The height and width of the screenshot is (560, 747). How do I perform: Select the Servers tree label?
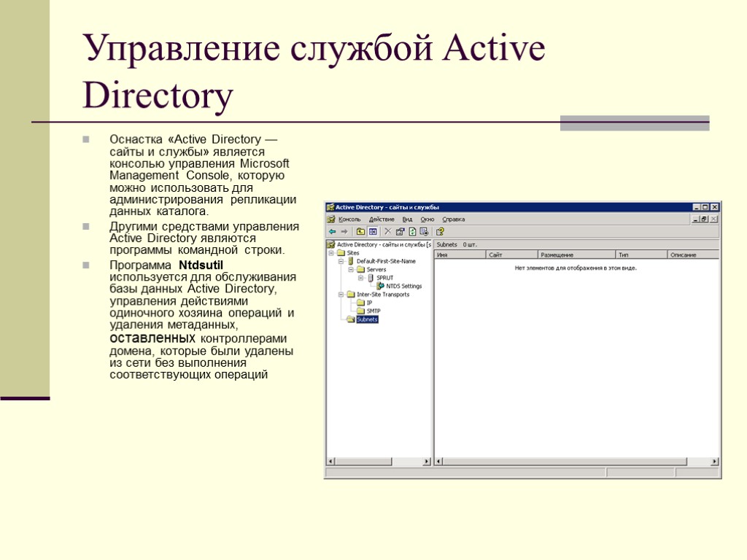coord(376,270)
